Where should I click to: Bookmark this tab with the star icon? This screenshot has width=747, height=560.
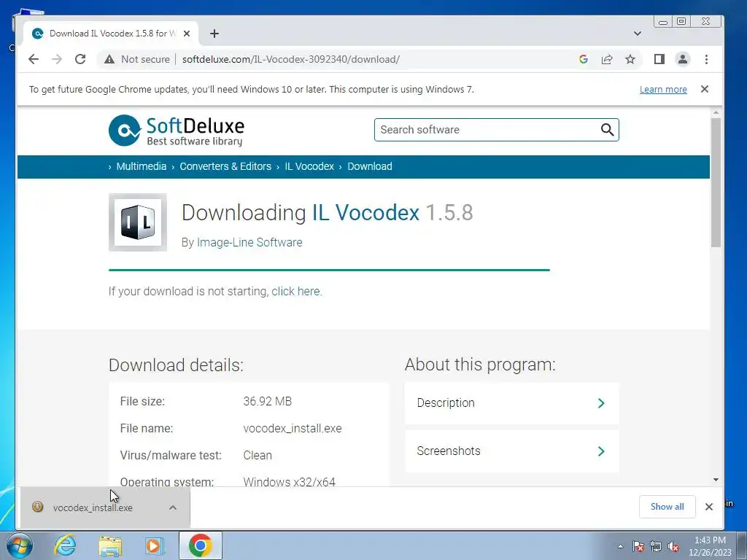point(630,59)
